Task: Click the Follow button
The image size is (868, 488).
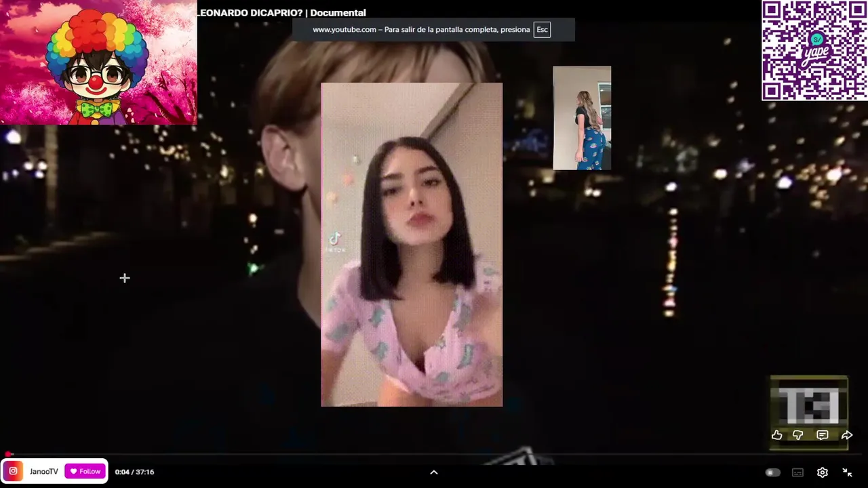Action: pyautogui.click(x=85, y=471)
